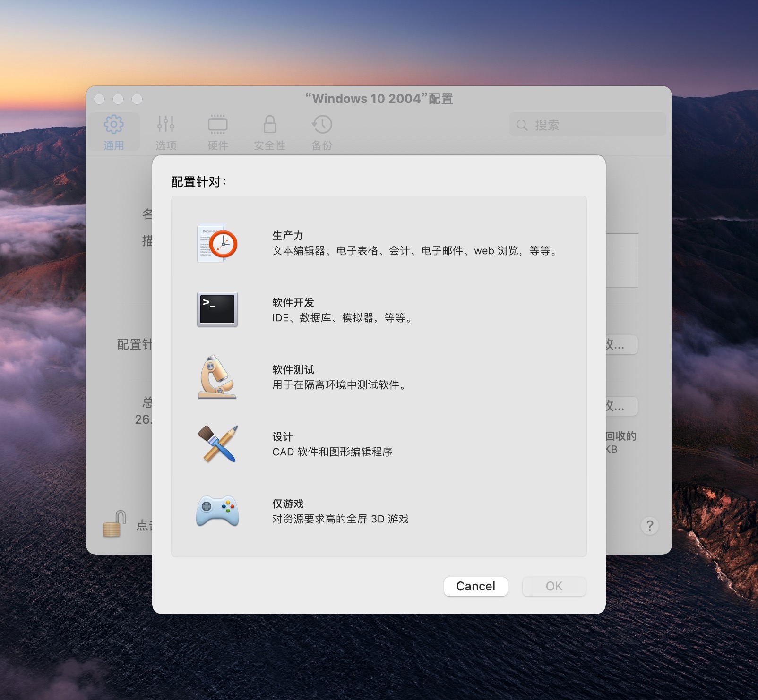
Task: Click the OK button
Action: coord(554,586)
